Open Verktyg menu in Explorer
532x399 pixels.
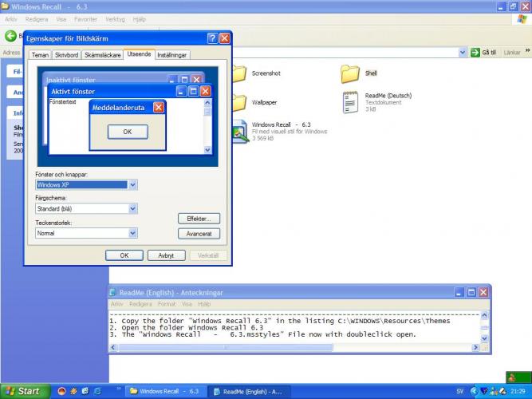(115, 18)
